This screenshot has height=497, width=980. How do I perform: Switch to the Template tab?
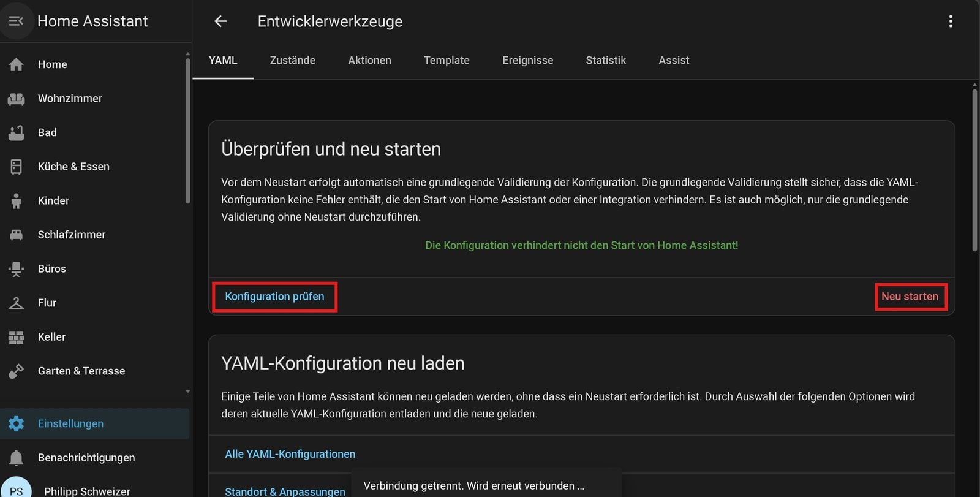coord(447,60)
